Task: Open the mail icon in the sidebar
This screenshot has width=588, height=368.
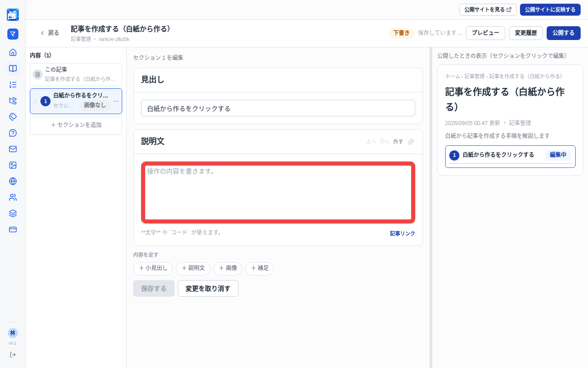Action: click(13, 149)
